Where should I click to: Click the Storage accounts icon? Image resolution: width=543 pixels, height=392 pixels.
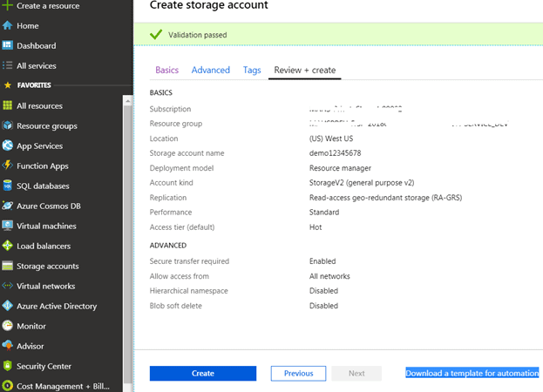coord(8,266)
